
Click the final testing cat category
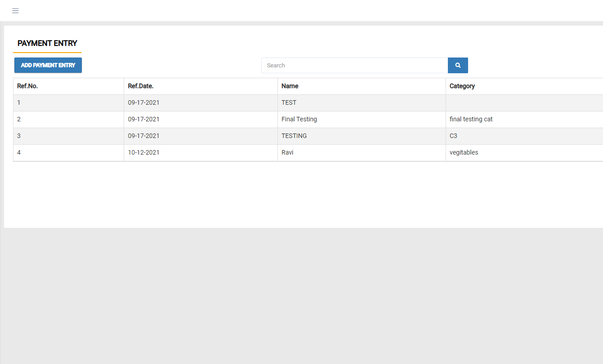471,119
